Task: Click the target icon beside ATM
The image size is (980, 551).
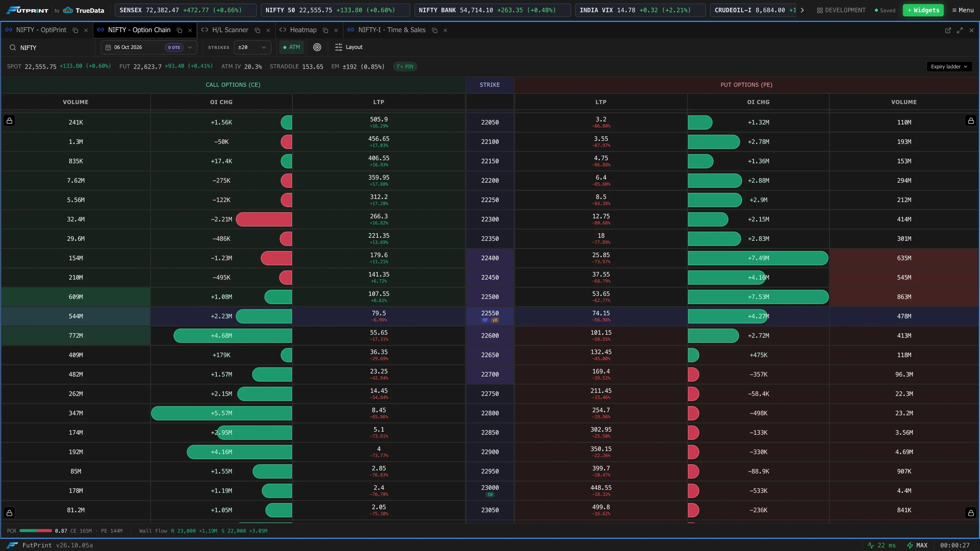Action: tap(317, 47)
